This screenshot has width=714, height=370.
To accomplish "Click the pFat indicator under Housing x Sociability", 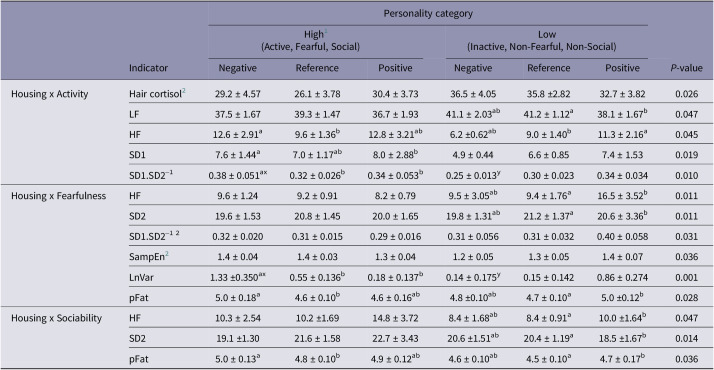I will (x=139, y=359).
